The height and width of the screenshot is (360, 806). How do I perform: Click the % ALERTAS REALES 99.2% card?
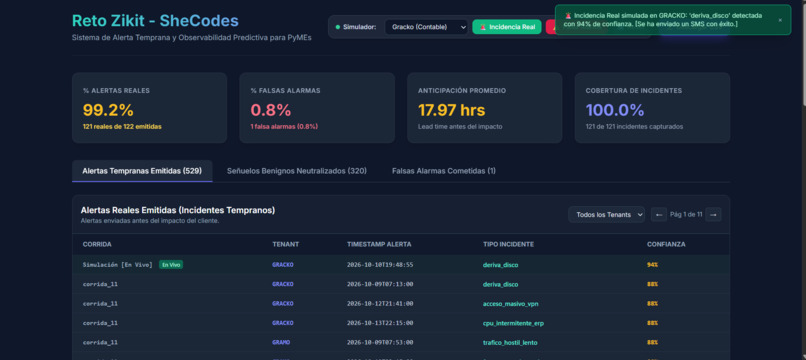point(149,107)
